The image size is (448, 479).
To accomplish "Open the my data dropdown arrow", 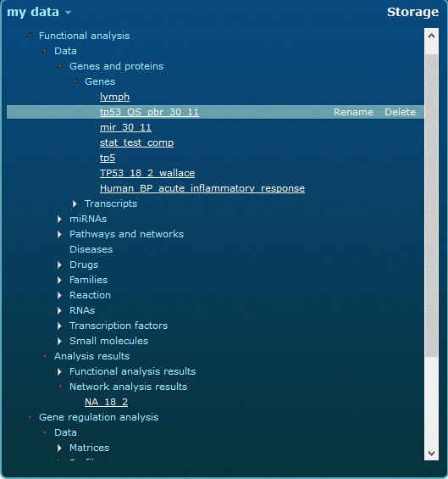I will (69, 13).
